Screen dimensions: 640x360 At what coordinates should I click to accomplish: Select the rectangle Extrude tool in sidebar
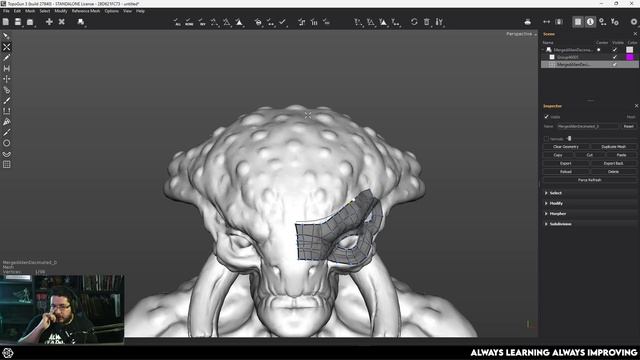click(x=7, y=111)
